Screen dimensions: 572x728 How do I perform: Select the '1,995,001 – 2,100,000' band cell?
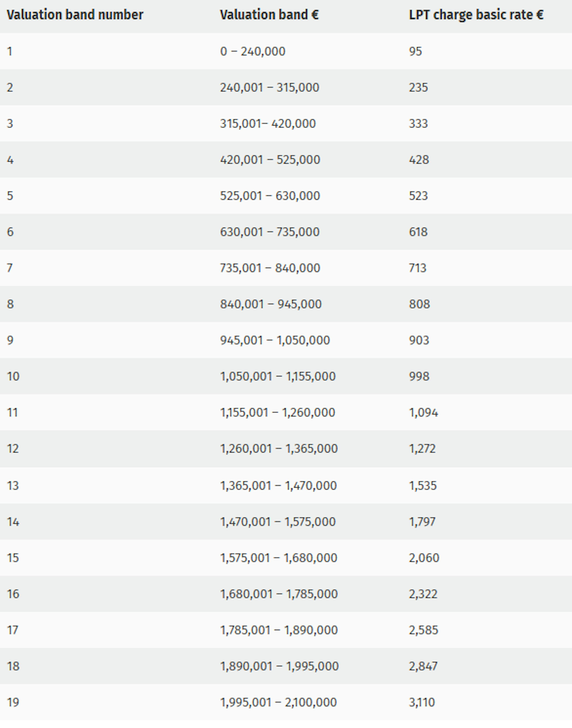278,703
